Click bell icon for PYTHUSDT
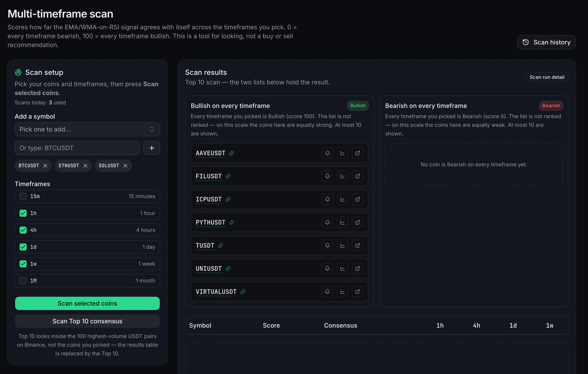 tap(327, 222)
